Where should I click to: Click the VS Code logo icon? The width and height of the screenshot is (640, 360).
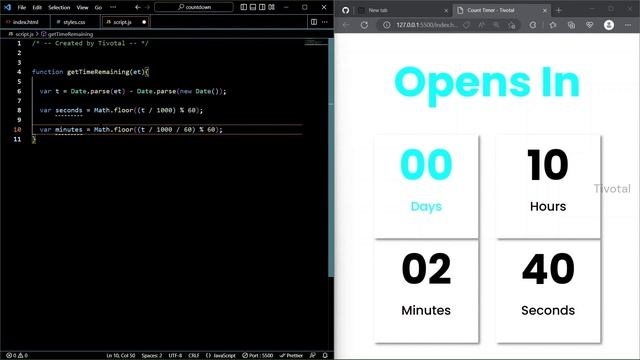coord(7,7)
